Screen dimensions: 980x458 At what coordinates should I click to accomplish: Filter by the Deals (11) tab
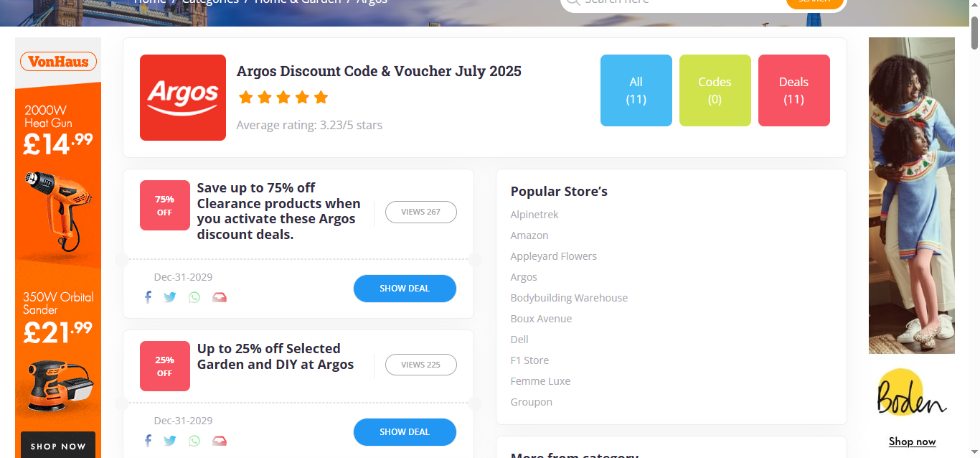point(794,90)
